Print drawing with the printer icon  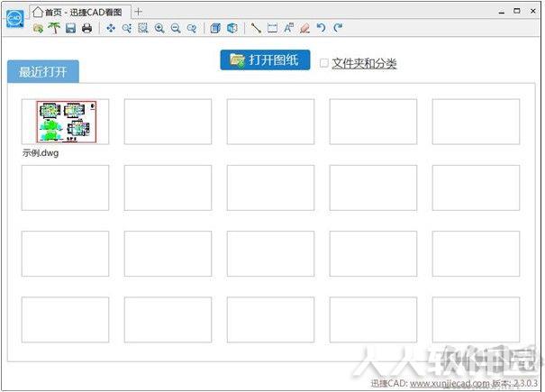pyautogui.click(x=86, y=28)
